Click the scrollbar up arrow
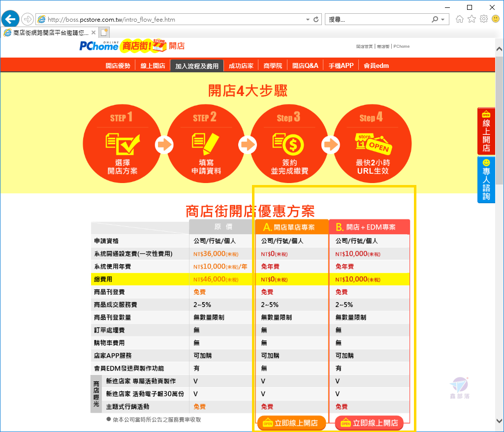The height and width of the screenshot is (432, 504). tap(499, 49)
